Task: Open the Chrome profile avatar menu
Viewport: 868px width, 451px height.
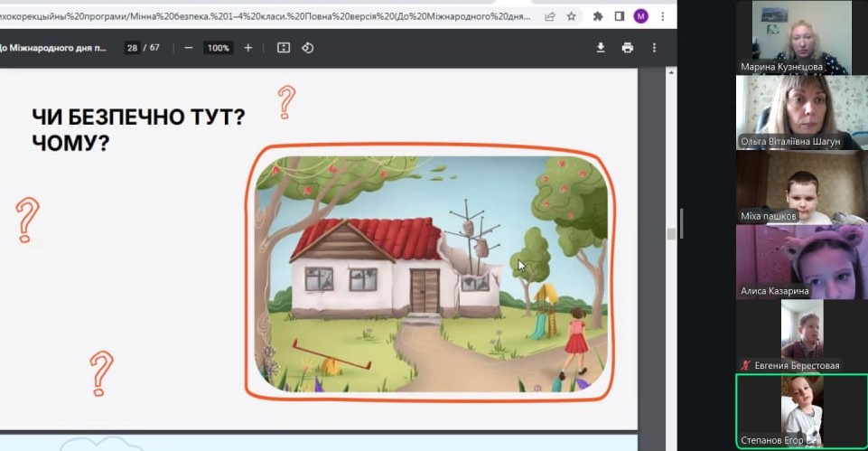Action: pyautogui.click(x=641, y=16)
